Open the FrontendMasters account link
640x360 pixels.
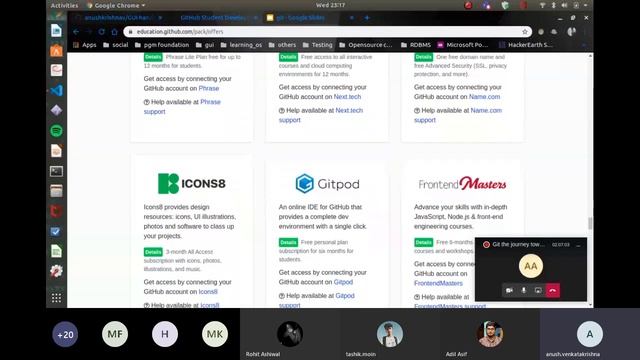tap(438, 283)
